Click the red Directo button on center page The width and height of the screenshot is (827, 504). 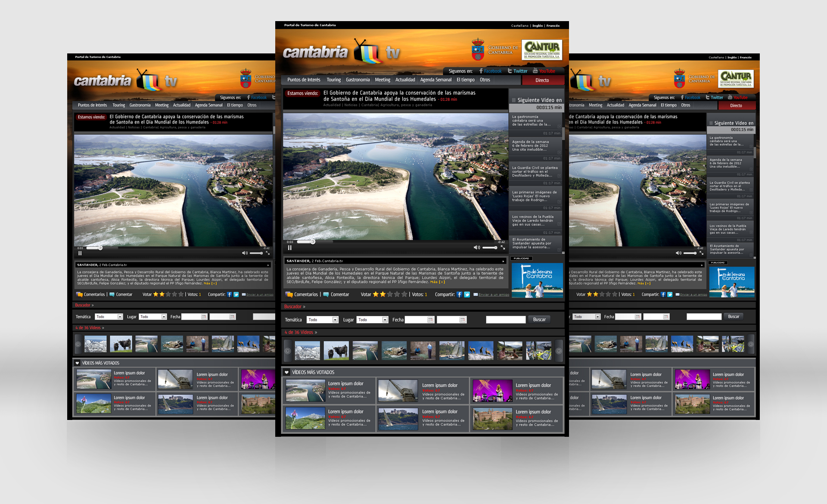pyautogui.click(x=543, y=80)
